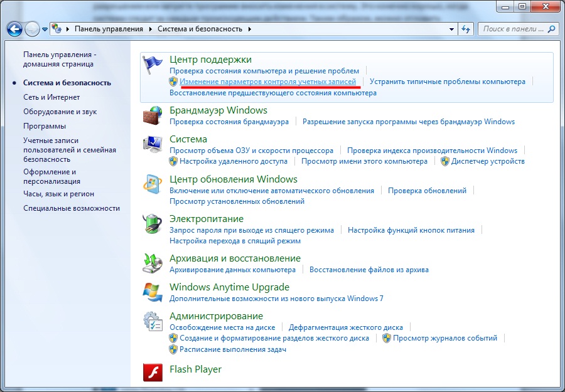Click the System computer monitor icon
The image size is (565, 392).
pyautogui.click(x=153, y=145)
